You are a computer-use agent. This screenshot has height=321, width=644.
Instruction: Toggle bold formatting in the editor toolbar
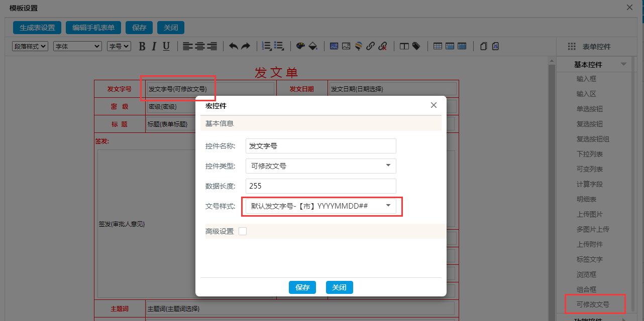(x=142, y=46)
